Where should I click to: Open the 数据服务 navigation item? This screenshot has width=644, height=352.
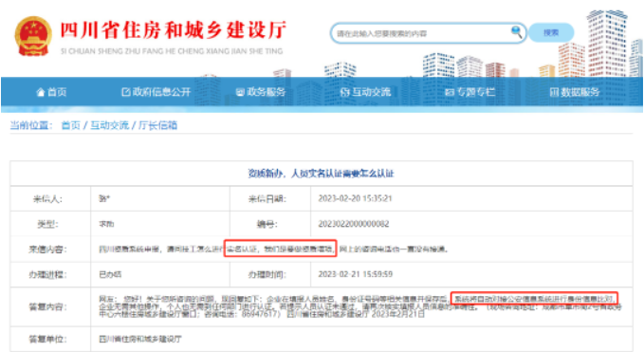point(575,92)
